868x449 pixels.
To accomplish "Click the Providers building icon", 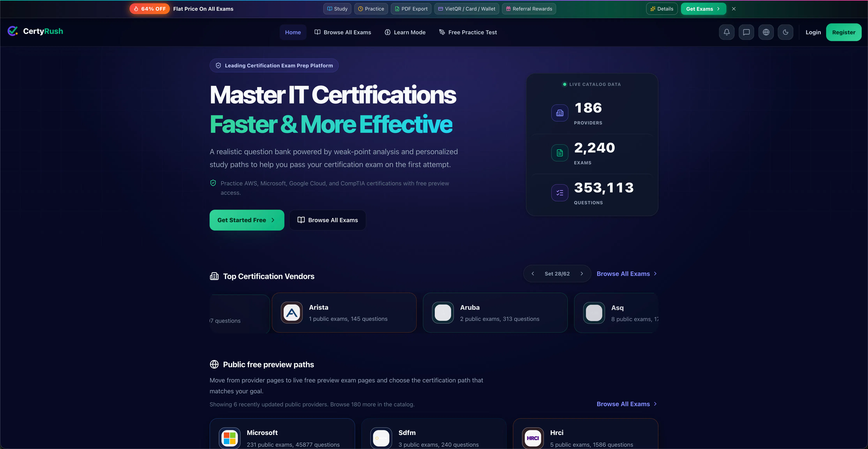I will point(560,113).
